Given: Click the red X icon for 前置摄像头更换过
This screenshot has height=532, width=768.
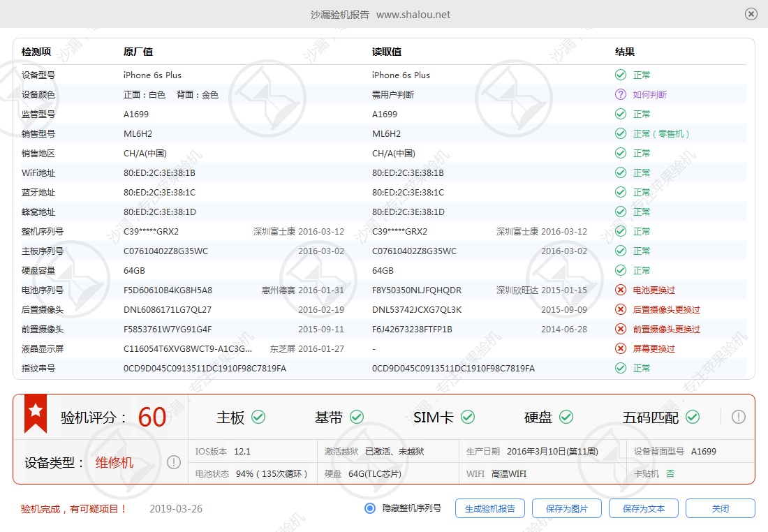Looking at the screenshot, I should (621, 330).
